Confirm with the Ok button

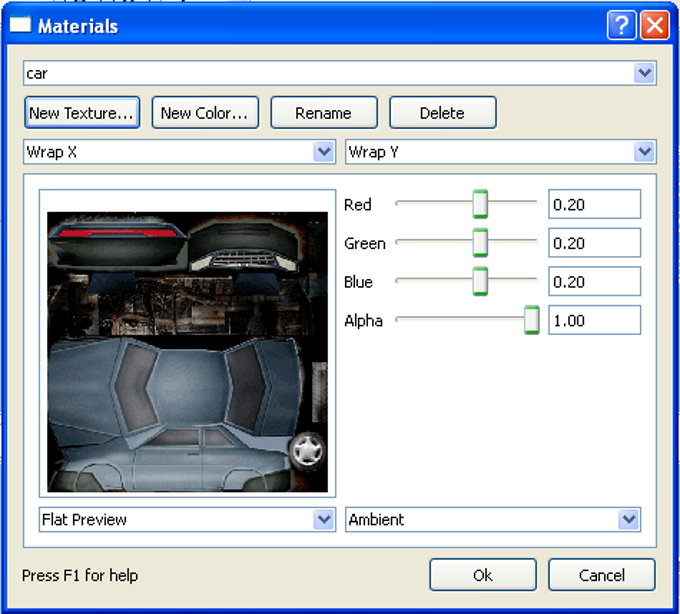483,575
